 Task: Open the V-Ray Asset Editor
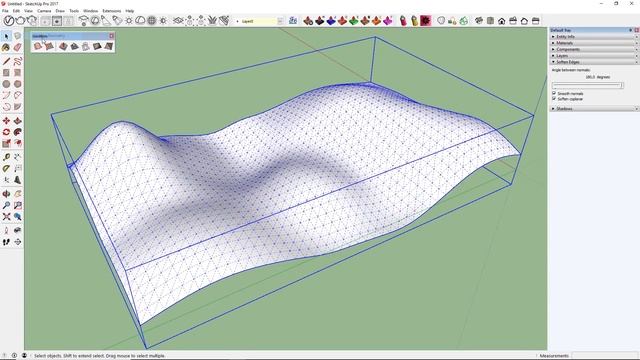[x=9, y=20]
